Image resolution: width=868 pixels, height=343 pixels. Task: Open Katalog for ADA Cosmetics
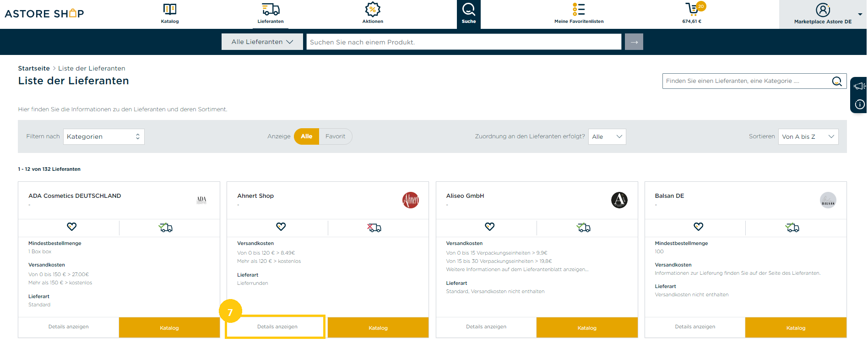pyautogui.click(x=169, y=327)
